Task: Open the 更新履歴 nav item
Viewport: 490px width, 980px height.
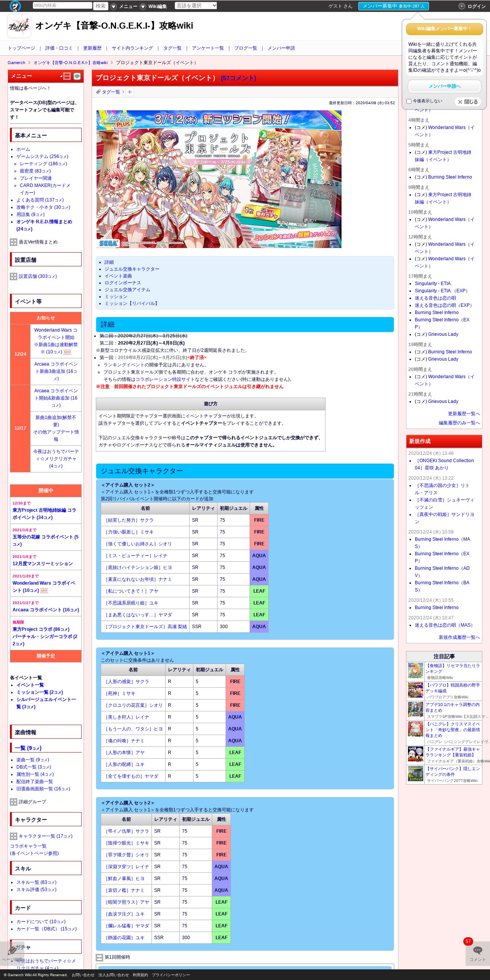Action: coord(92,48)
